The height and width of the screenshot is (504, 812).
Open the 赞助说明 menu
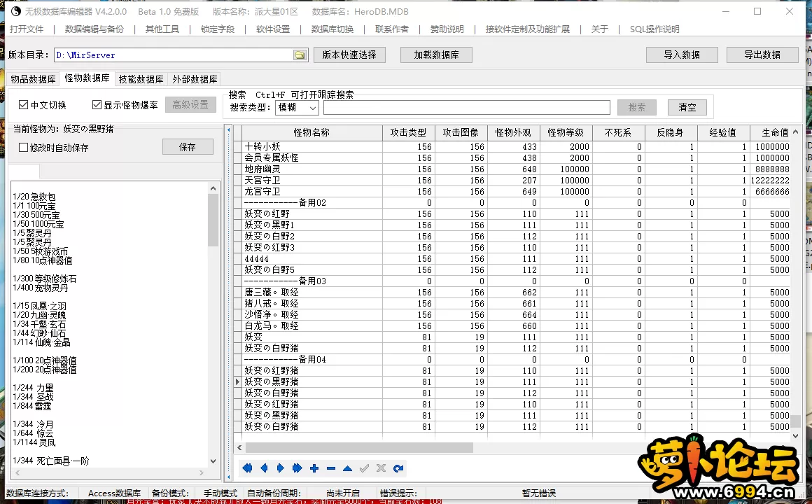447,29
